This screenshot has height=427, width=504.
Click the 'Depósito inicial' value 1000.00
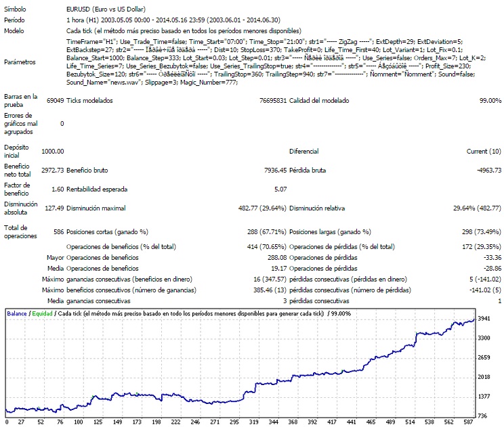(x=52, y=152)
